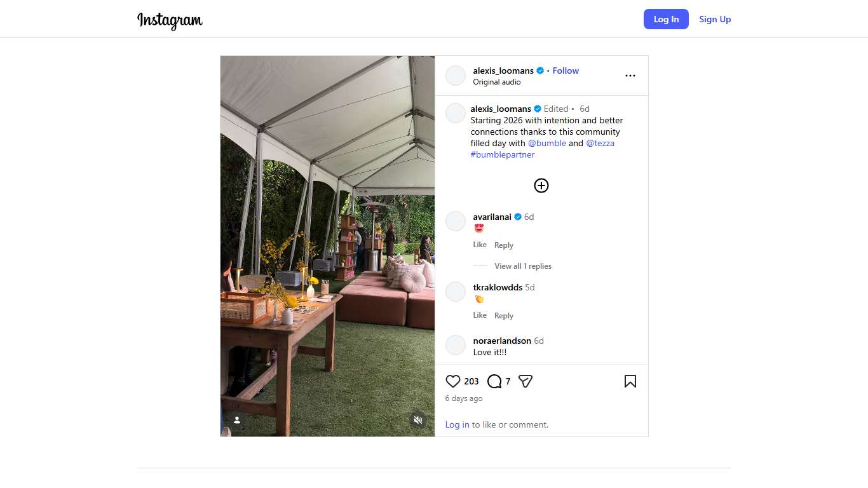Click the share paper plane icon
This screenshot has width=868, height=488.
(x=525, y=381)
